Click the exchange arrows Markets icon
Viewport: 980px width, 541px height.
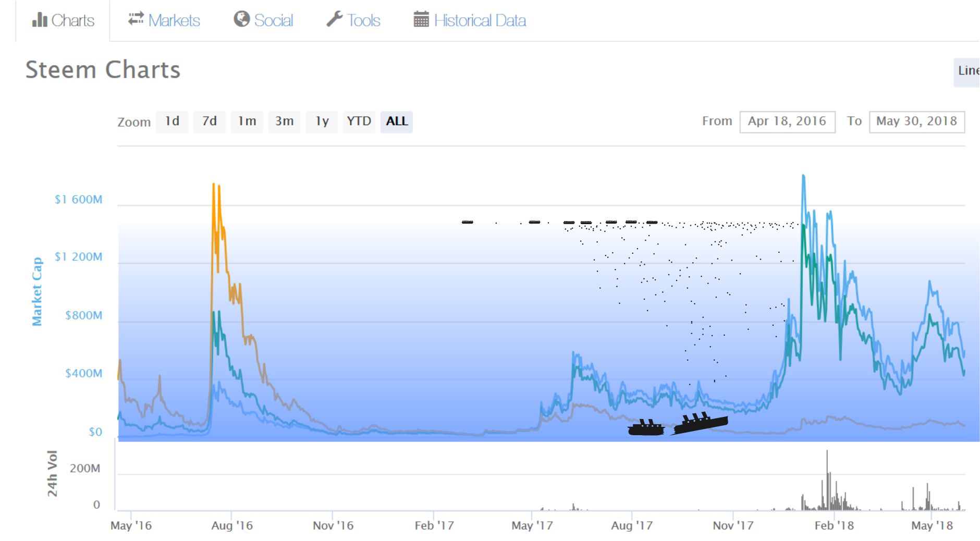tap(136, 19)
